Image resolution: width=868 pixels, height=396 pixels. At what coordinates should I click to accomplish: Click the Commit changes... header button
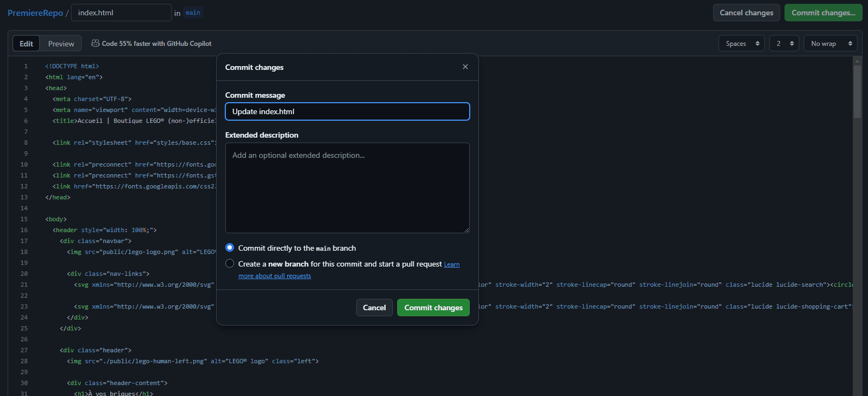pos(823,13)
